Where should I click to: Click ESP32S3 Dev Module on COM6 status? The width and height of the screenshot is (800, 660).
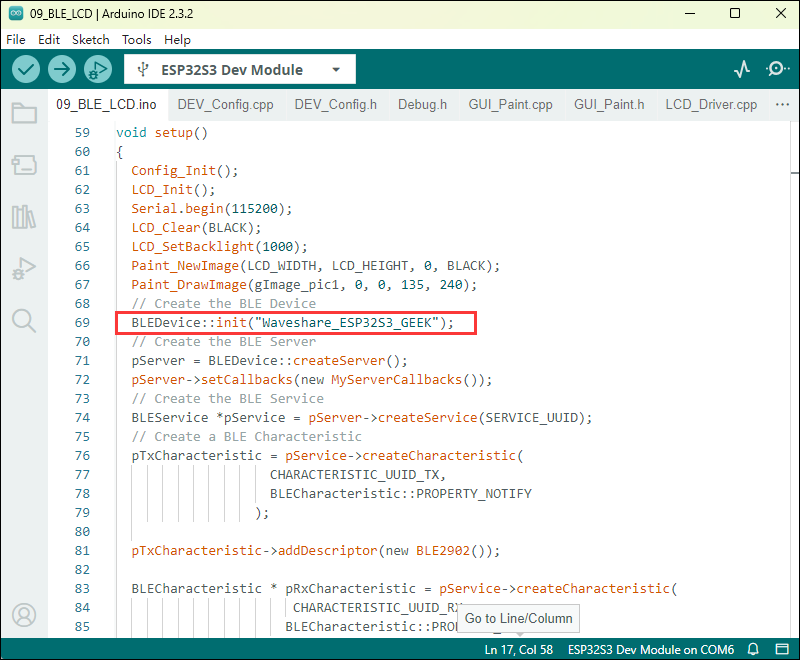tap(651, 649)
